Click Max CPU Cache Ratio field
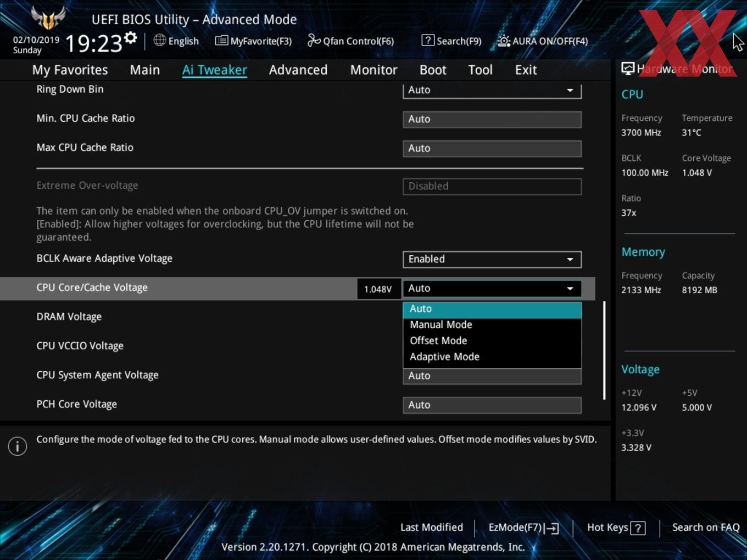The image size is (747, 560). point(492,148)
